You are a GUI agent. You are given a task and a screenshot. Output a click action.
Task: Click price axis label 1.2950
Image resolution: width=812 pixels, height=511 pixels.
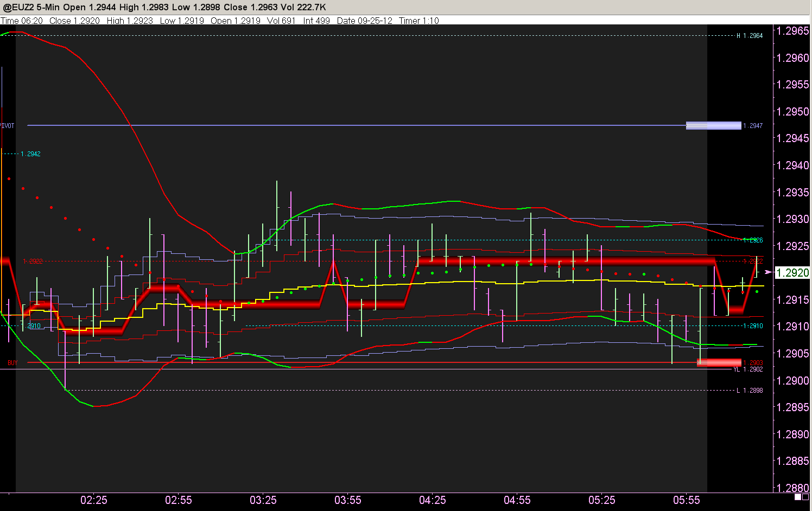(x=793, y=111)
